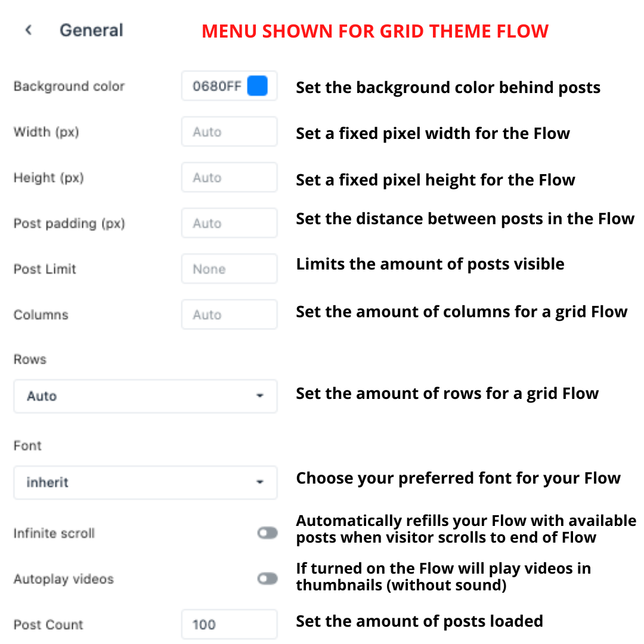Focus the Post padding (px) field

pos(229,224)
